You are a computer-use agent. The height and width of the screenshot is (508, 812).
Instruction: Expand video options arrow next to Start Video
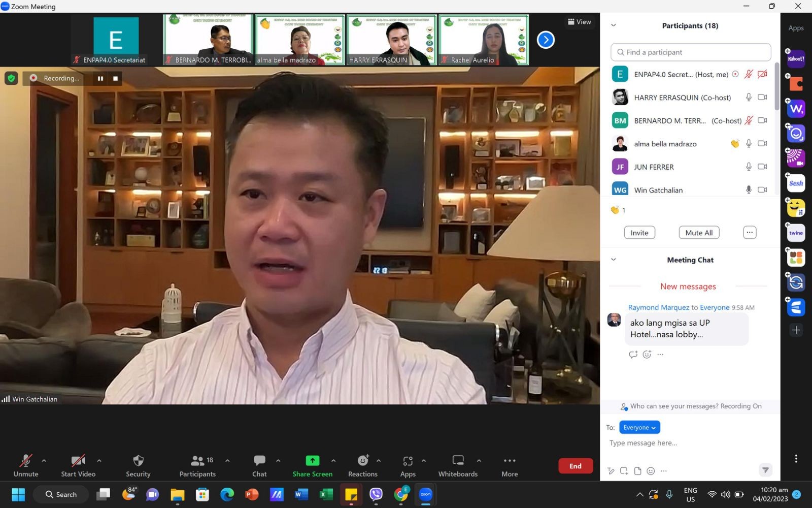point(99,461)
